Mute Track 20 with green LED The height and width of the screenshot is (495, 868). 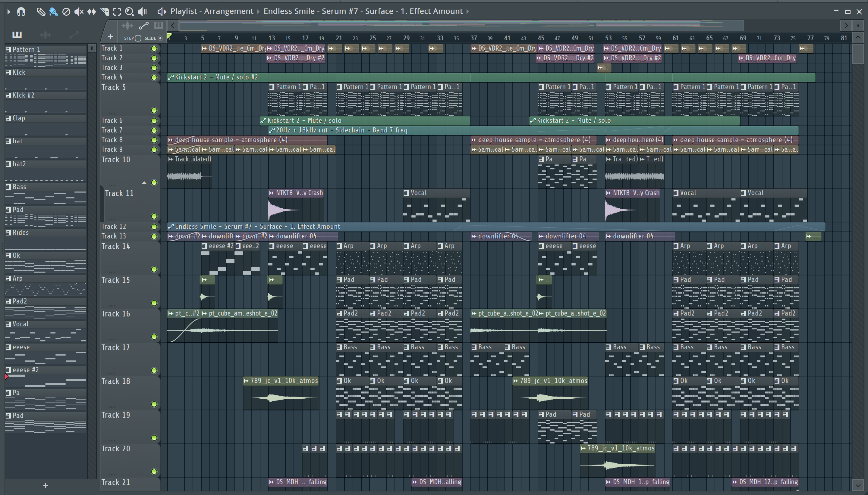point(154,472)
